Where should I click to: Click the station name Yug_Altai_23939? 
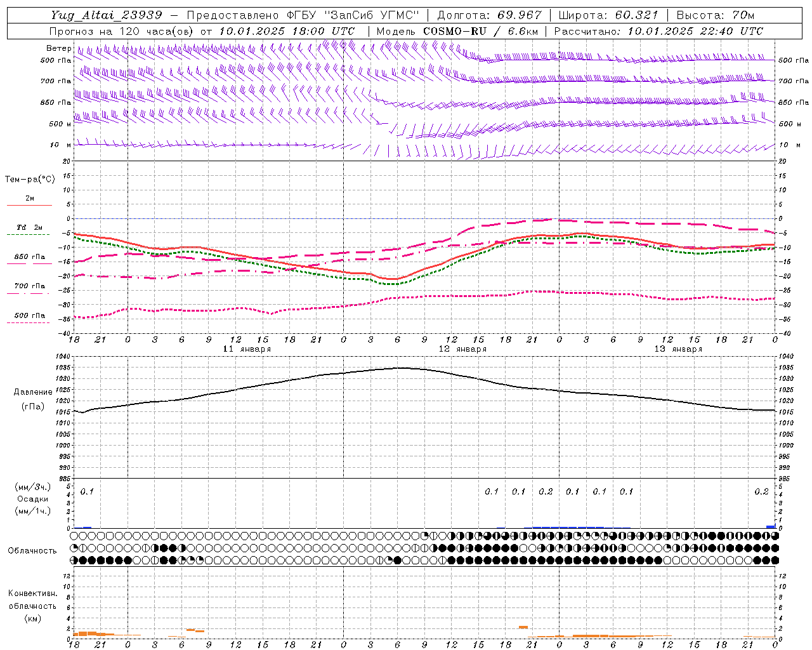106,15
